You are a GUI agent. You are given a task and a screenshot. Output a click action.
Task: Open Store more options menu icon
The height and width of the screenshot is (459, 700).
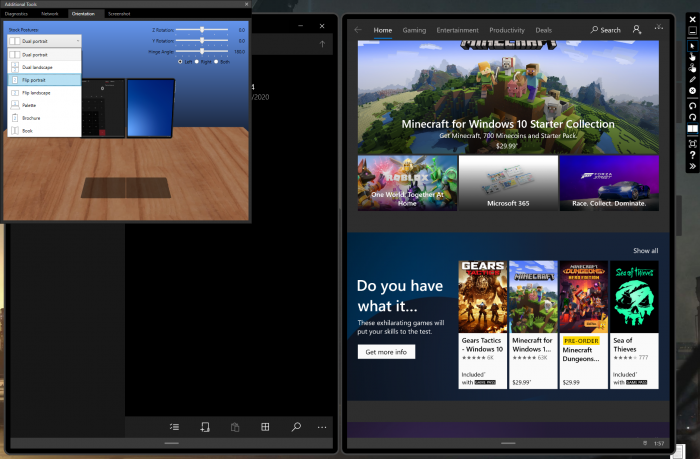pyautogui.click(x=659, y=28)
